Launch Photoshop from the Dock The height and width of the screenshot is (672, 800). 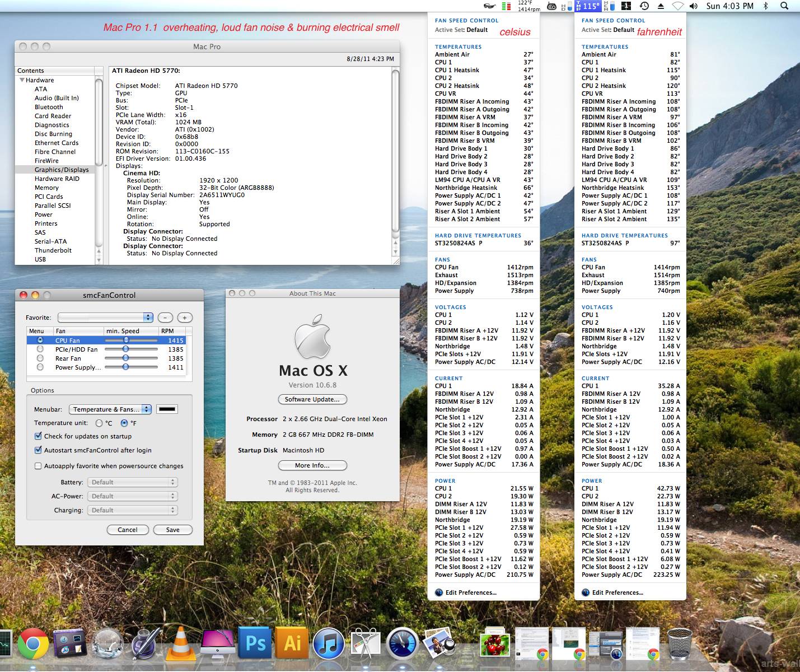[255, 643]
